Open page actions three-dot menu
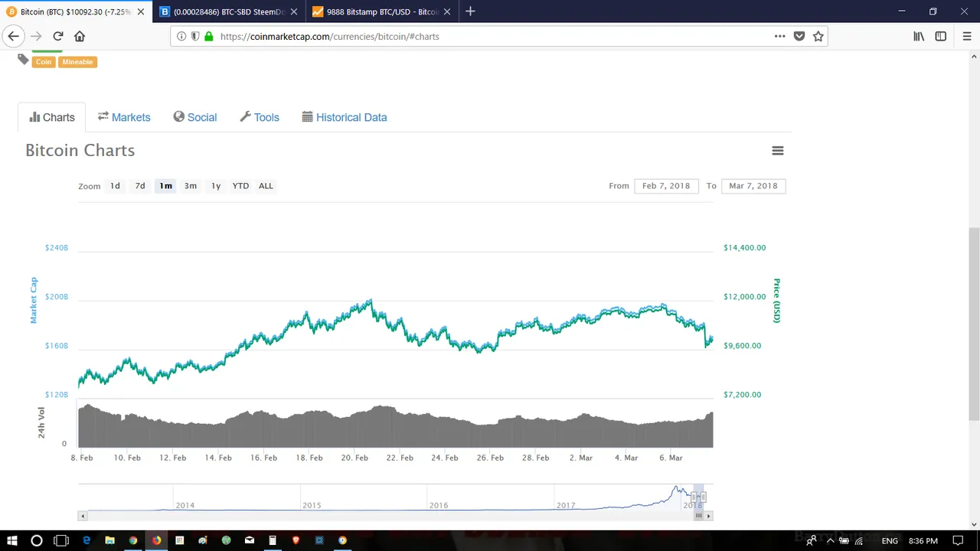This screenshot has width=980, height=551. pyautogui.click(x=779, y=36)
